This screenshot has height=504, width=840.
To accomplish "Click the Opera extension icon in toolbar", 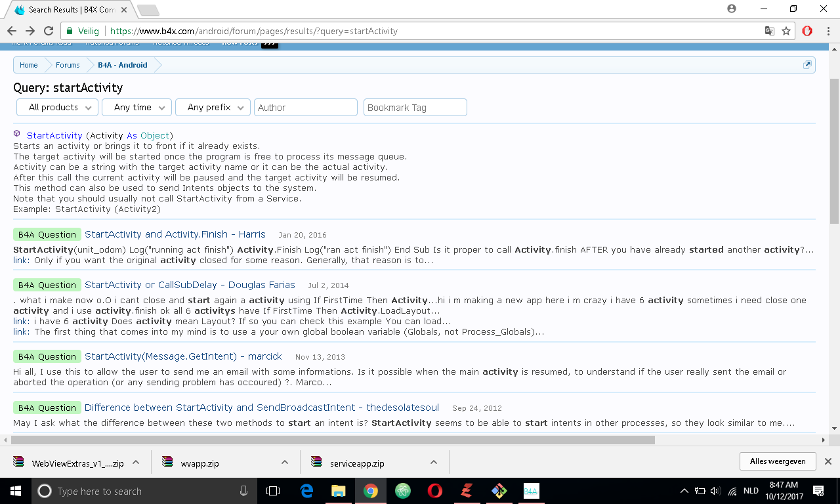I will (x=808, y=31).
